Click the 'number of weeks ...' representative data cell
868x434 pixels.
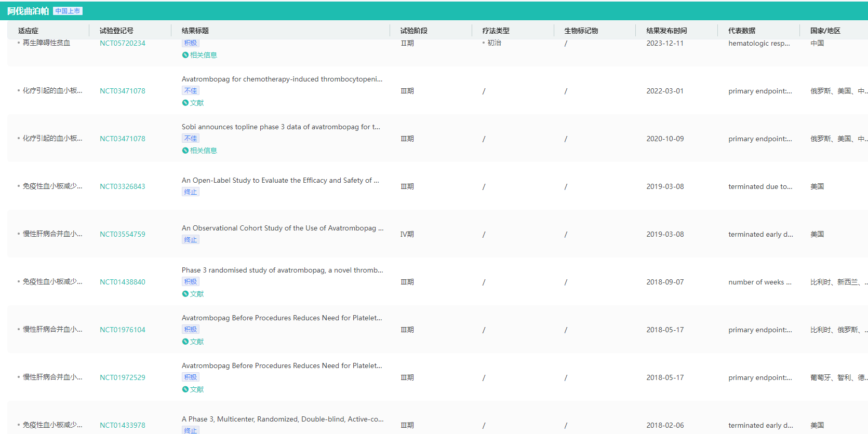coord(759,282)
